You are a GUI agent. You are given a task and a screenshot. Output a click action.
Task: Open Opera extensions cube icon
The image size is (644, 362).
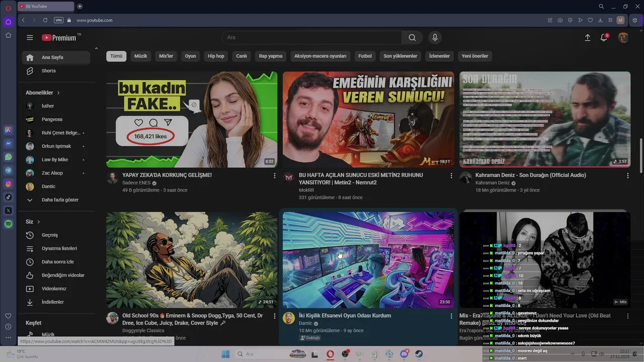click(635, 20)
